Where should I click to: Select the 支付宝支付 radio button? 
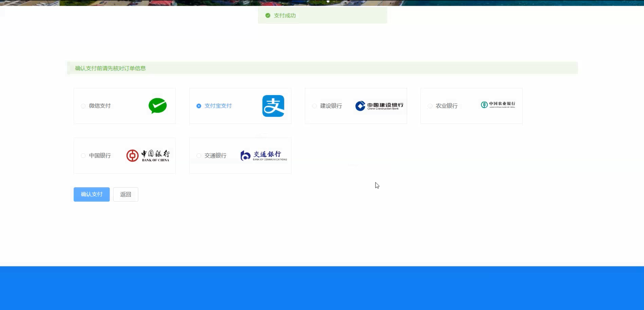coord(199,106)
